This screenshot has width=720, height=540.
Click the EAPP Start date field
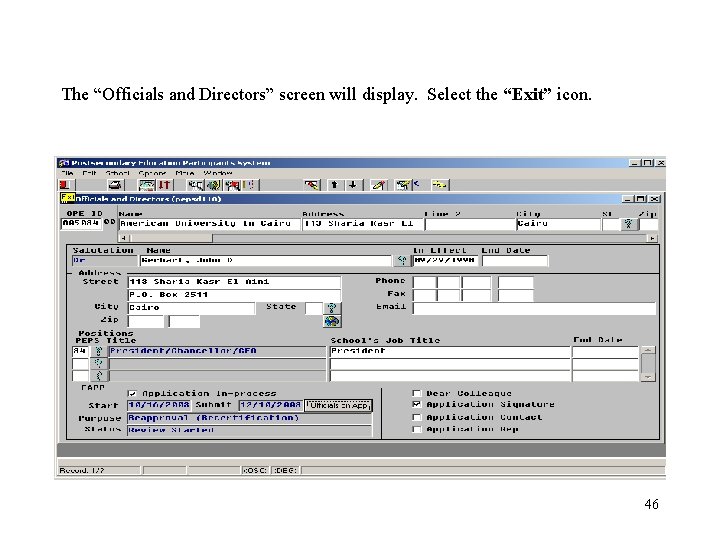tap(159, 405)
